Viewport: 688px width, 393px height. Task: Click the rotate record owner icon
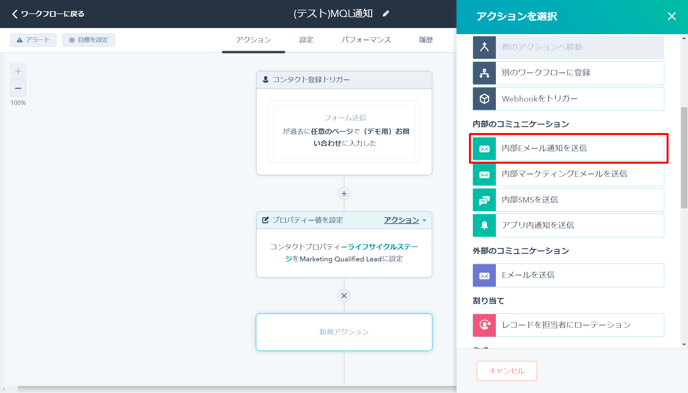pos(484,325)
